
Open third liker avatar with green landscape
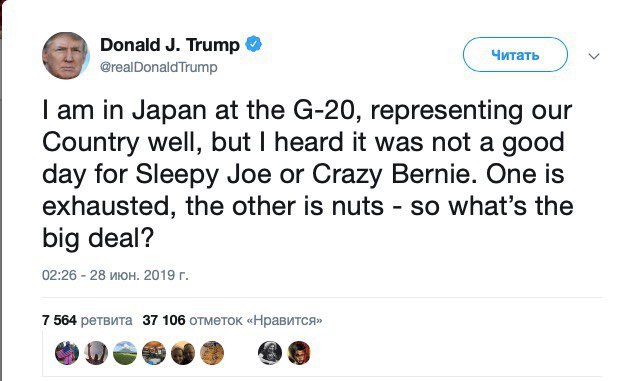tap(125, 353)
